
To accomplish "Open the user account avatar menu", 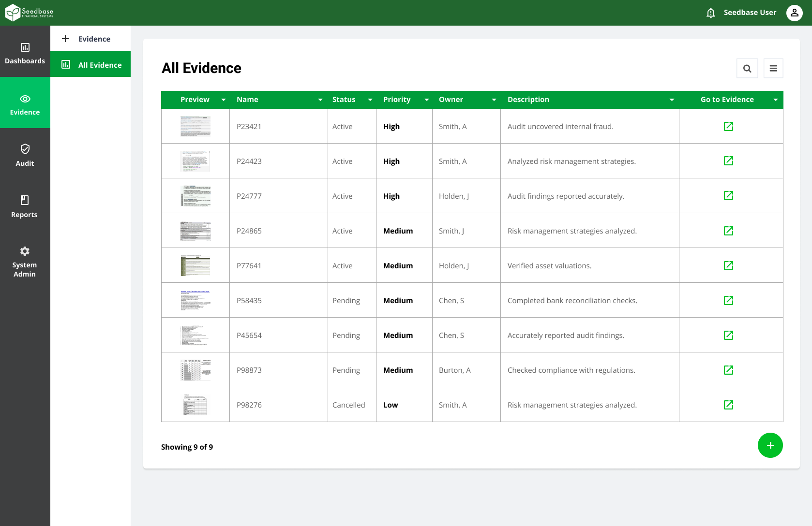I will pyautogui.click(x=794, y=13).
